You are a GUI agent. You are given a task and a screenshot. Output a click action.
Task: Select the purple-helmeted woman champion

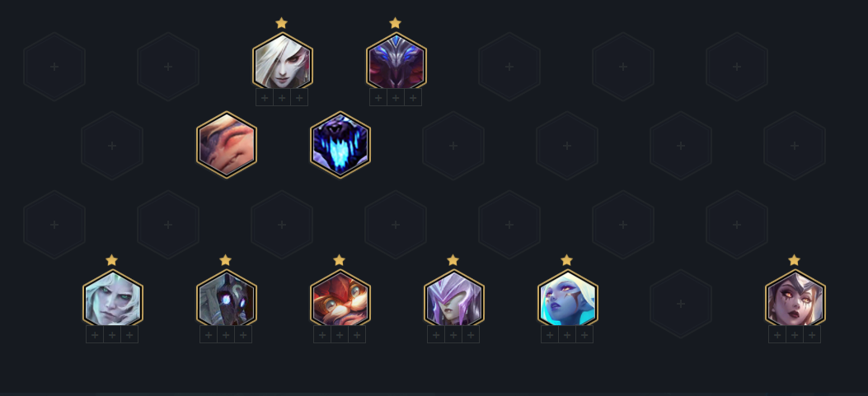pyautogui.click(x=454, y=299)
